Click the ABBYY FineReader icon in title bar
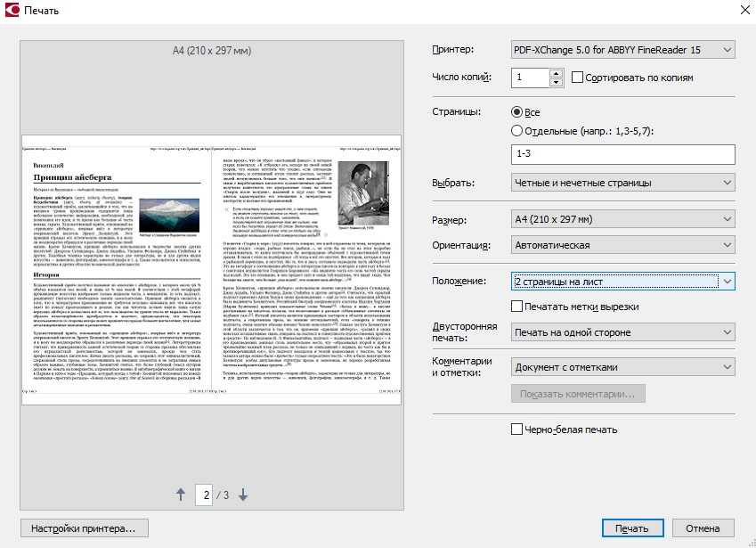 [x=11, y=11]
